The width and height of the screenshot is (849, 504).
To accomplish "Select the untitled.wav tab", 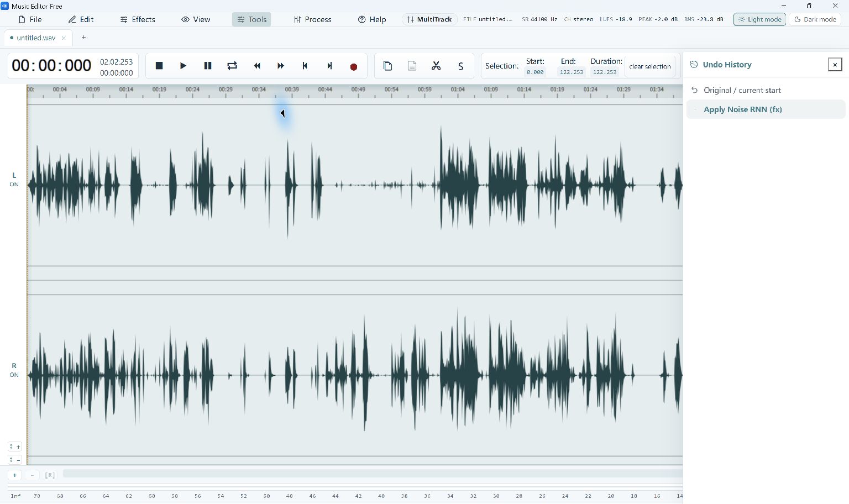I will [36, 38].
